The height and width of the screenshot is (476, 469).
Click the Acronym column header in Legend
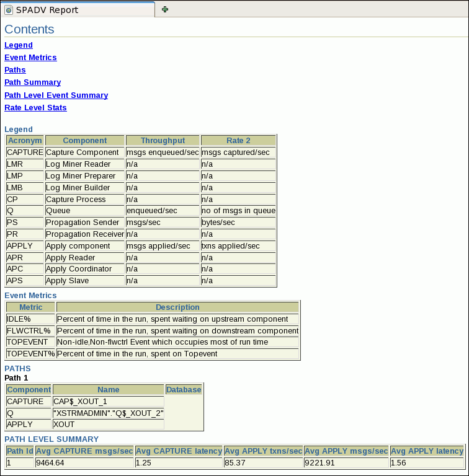(x=25, y=141)
